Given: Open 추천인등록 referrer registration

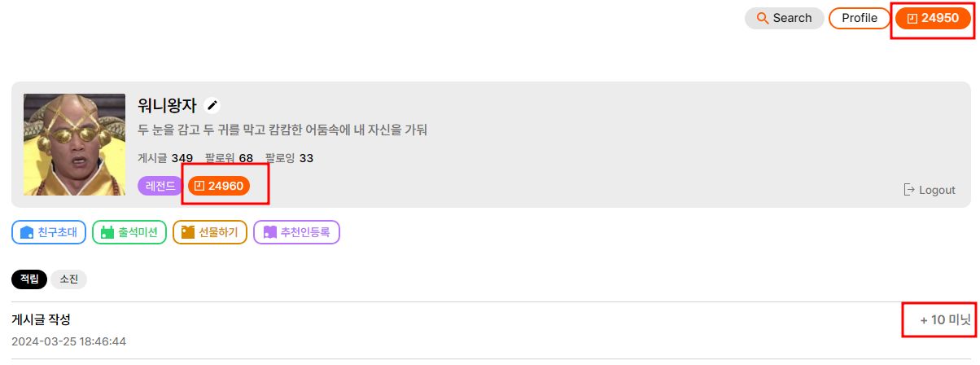Looking at the screenshot, I should (x=296, y=232).
